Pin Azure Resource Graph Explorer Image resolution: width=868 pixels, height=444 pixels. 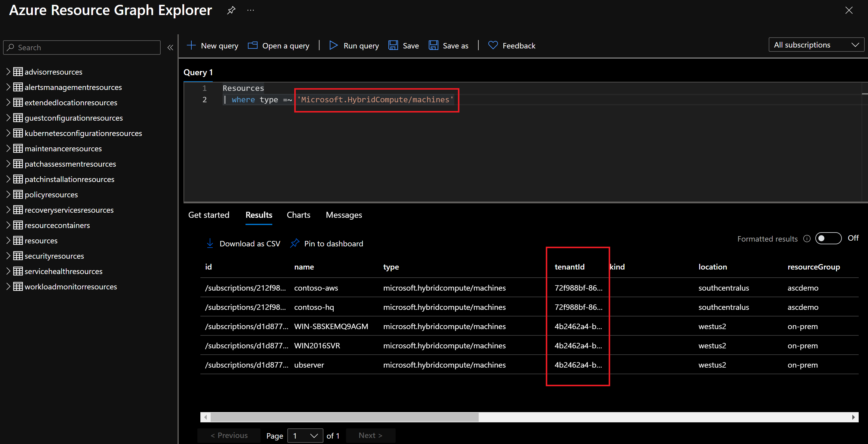coord(231,10)
